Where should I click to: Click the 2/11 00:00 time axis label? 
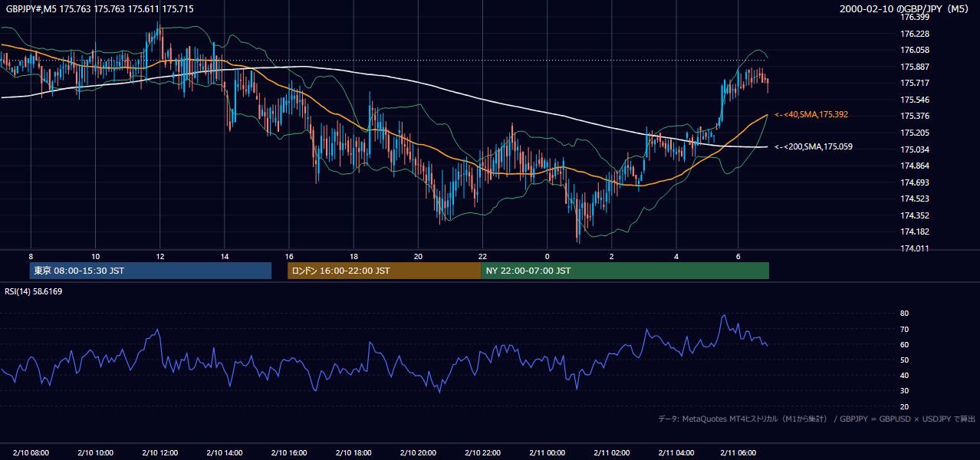[x=547, y=452]
